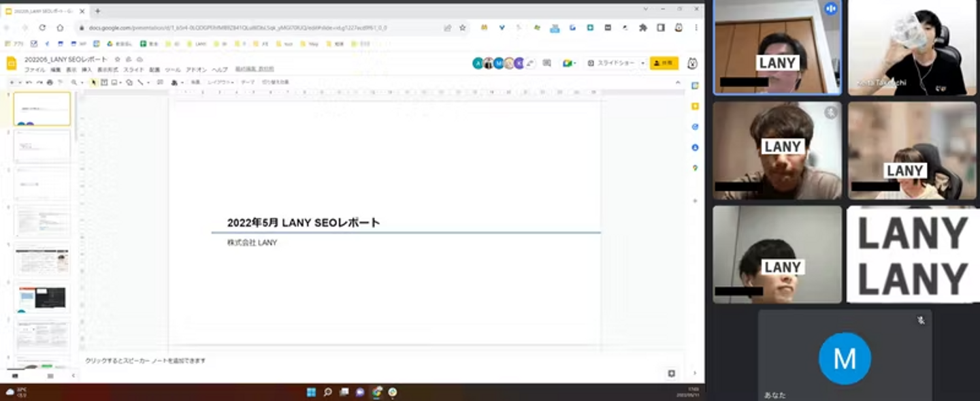Click the 切り替え効果 button
The image size is (980, 401).
276,82
